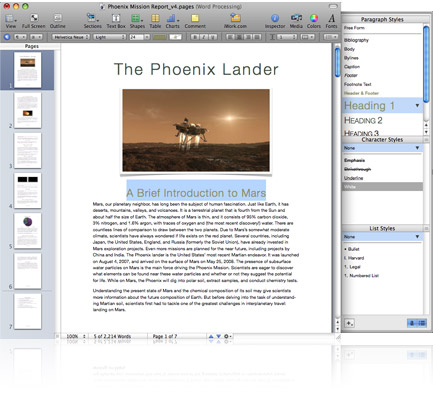The height and width of the screenshot is (398, 435).
Task: Enter Full Screen mode
Action: point(34,21)
